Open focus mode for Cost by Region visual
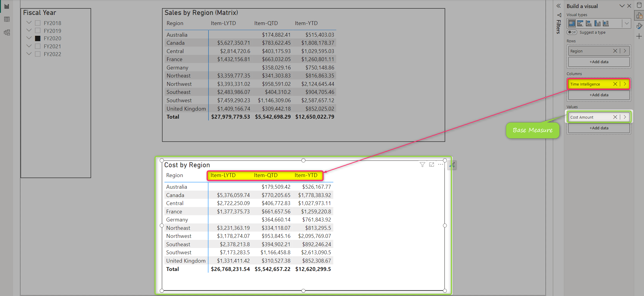Viewport: 644px width, 296px height. 431,165
